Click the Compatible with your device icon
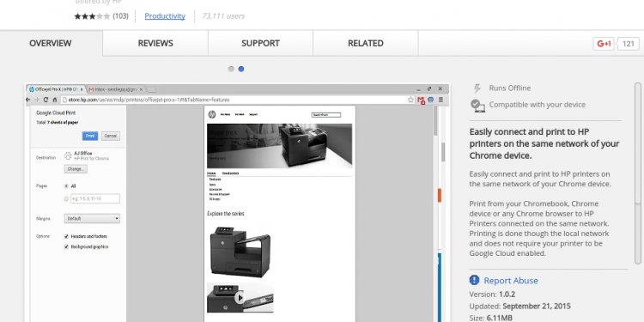This screenshot has width=644, height=322. (x=477, y=105)
